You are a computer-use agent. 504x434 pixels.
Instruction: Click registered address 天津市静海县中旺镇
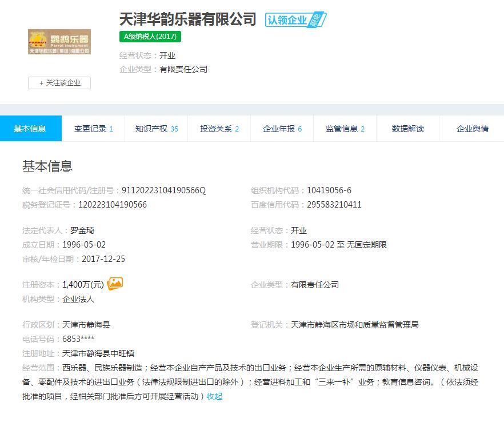[x=98, y=353]
